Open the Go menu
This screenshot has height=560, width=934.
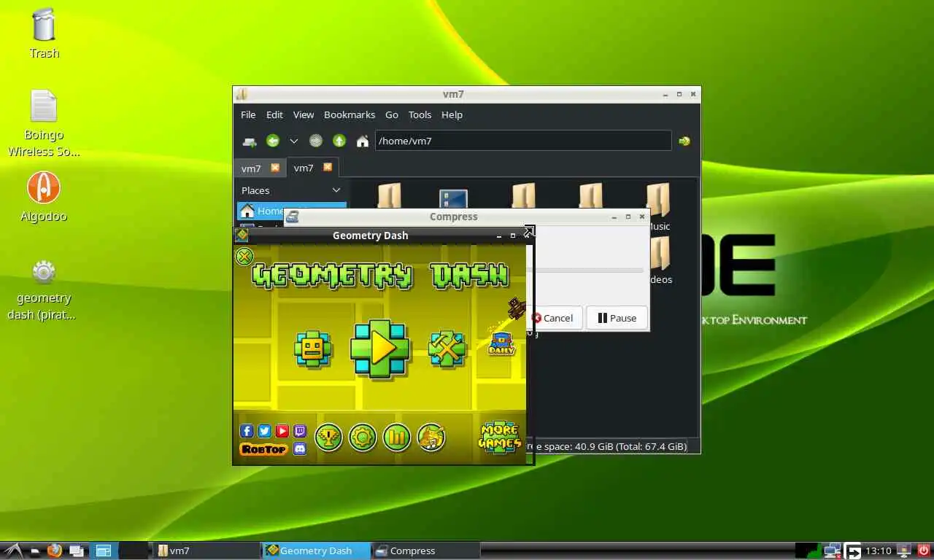(392, 114)
